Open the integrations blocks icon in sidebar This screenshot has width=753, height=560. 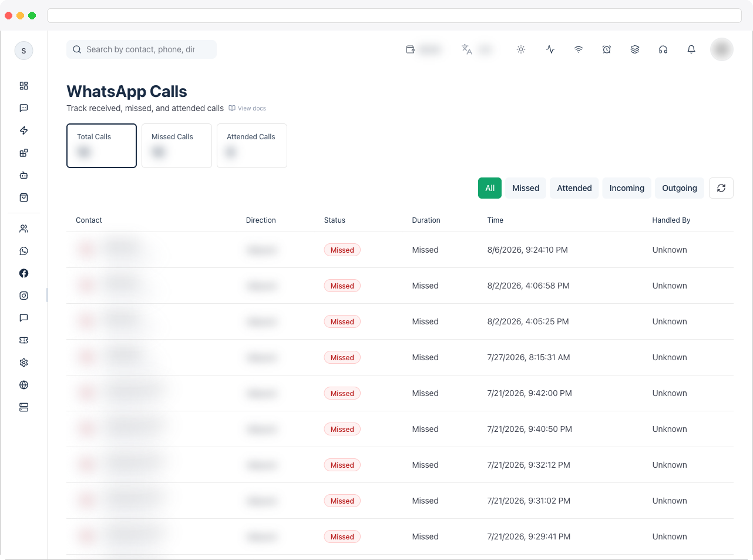click(x=23, y=153)
